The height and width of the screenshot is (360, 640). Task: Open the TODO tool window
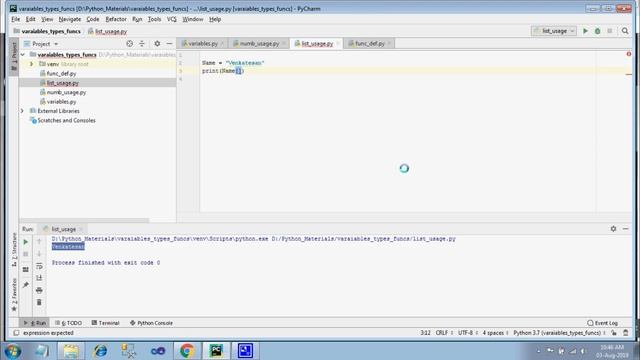coord(69,323)
